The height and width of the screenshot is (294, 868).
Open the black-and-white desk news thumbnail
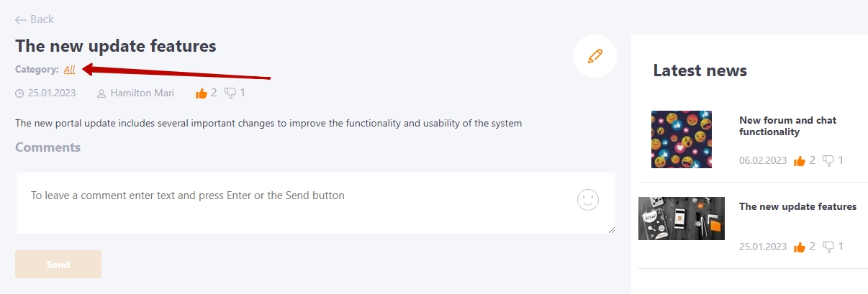click(682, 219)
